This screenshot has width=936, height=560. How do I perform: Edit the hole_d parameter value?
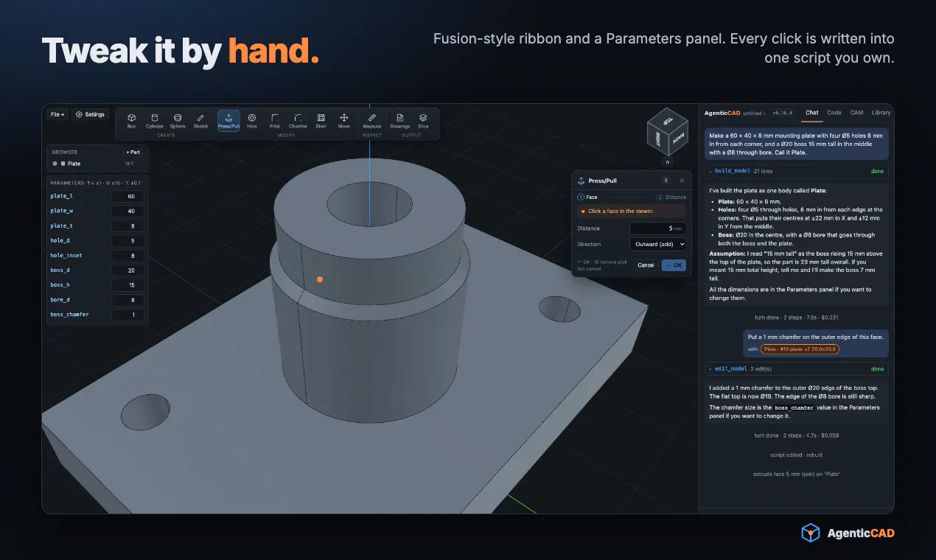(128, 241)
